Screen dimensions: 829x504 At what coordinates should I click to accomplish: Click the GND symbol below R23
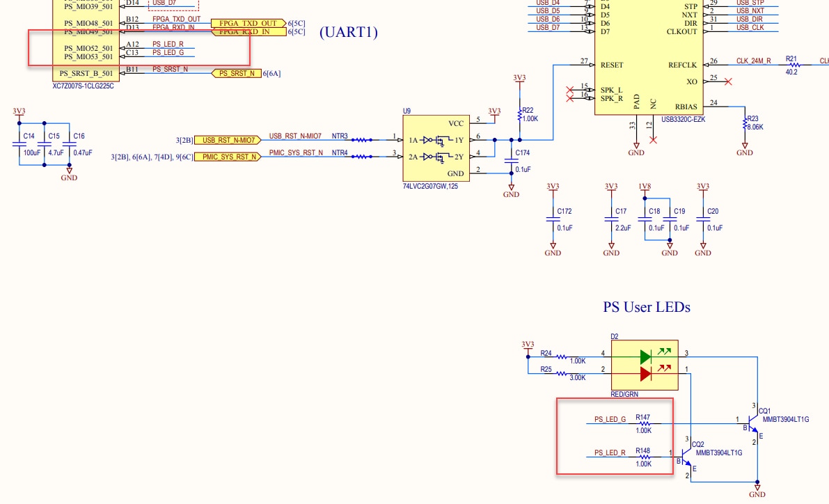tap(745, 150)
